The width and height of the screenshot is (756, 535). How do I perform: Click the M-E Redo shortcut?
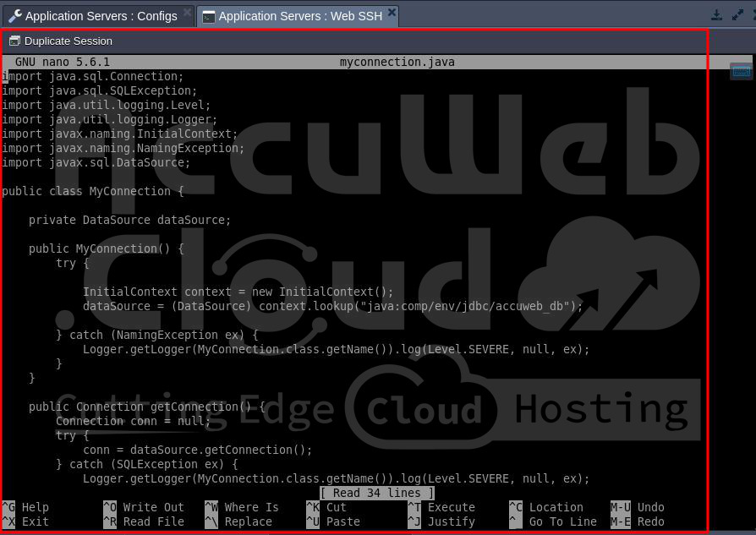pyautogui.click(x=638, y=522)
